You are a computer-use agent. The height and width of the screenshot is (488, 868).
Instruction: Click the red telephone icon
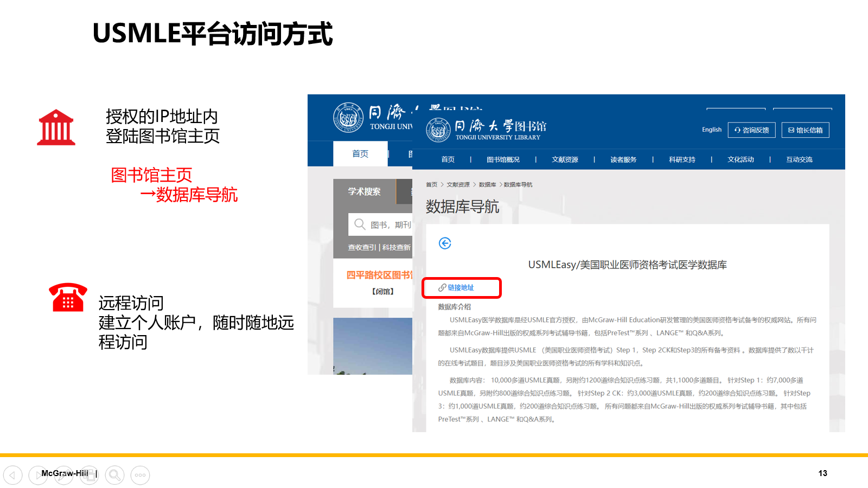tap(68, 298)
